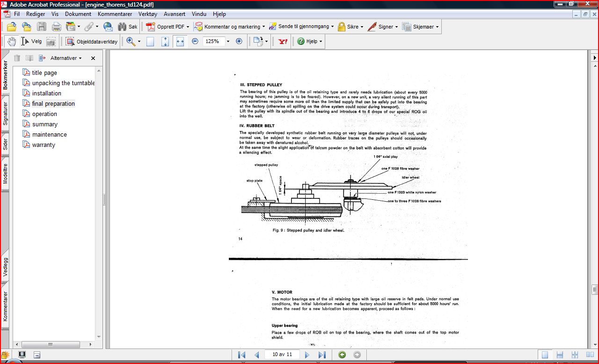
Task: Click the Print icon
Action: pos(57,27)
